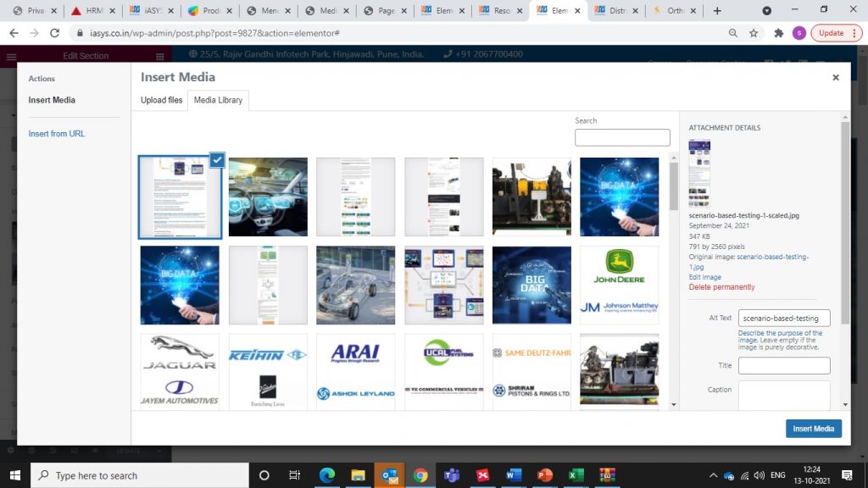Open Microsoft Teams from taskbar
The image size is (868, 488).
452,475
